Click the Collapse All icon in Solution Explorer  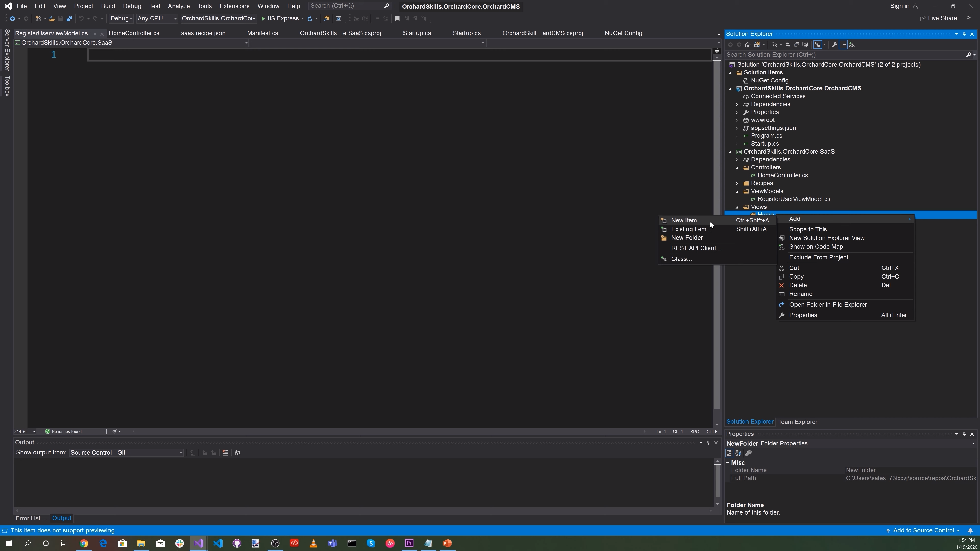click(796, 45)
